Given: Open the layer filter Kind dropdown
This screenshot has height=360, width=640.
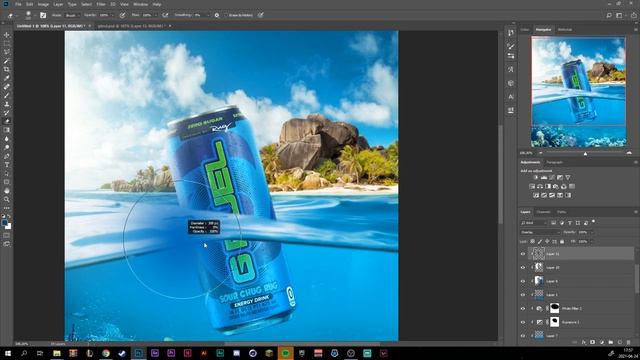Looking at the screenshot, I should coord(533,223).
